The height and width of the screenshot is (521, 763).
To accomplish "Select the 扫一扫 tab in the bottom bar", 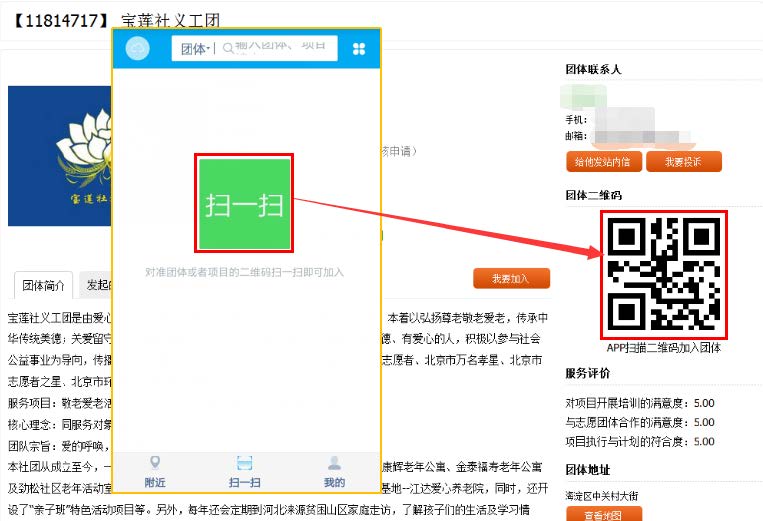I will [244, 473].
